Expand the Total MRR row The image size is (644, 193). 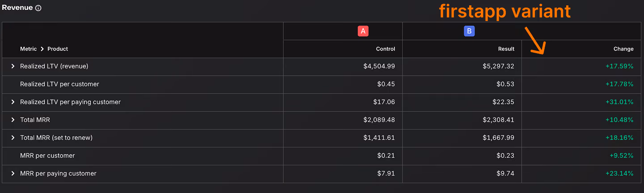[x=13, y=120]
